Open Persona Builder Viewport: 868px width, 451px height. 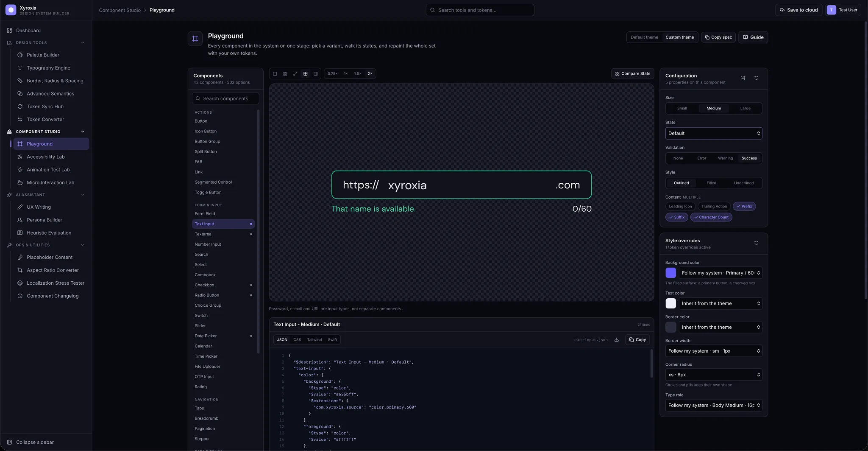pyautogui.click(x=51, y=220)
